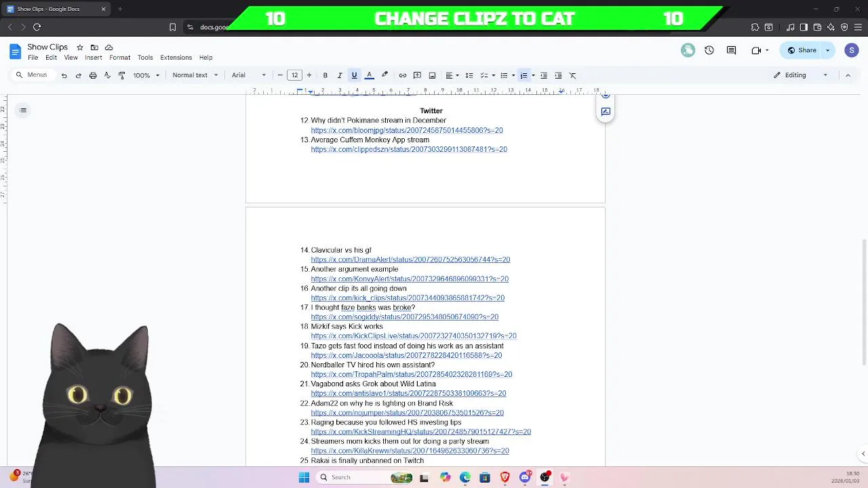Viewport: 868px width, 488px height.
Task: Open the Insert menu
Action: [x=94, y=58]
